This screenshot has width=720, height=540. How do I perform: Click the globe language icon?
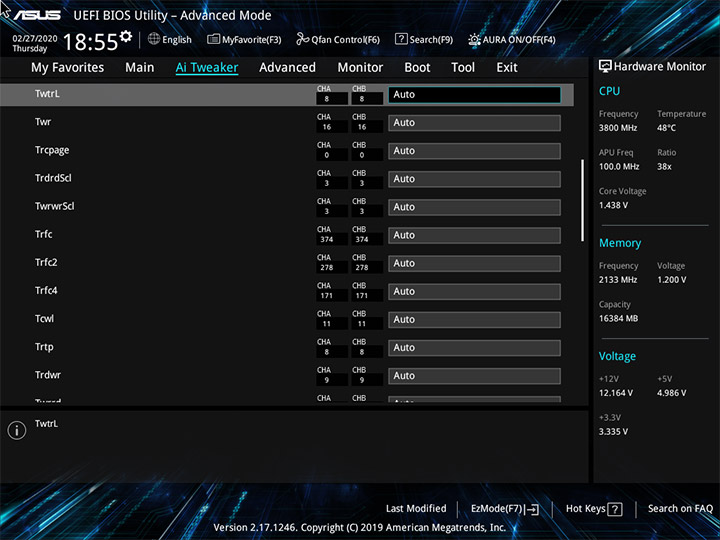(154, 39)
